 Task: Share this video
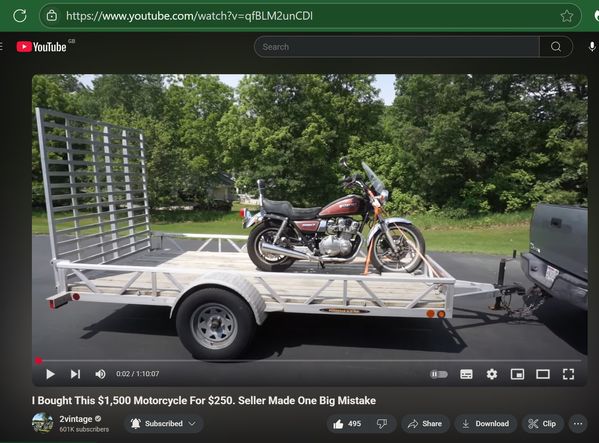[424, 424]
